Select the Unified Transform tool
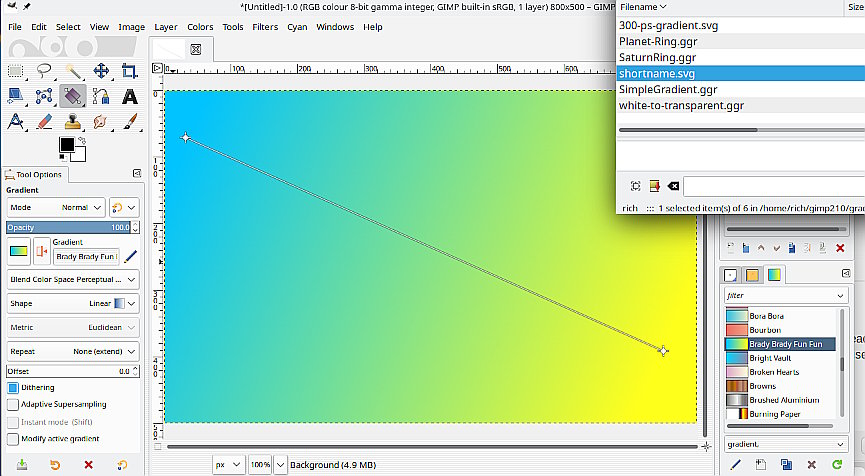The image size is (865, 476). coord(15,96)
